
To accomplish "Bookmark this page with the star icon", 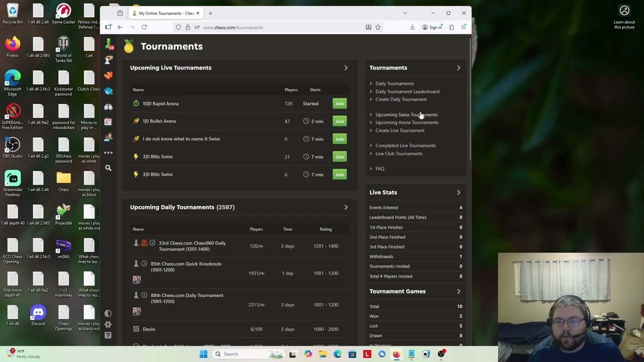I will pos(378,27).
